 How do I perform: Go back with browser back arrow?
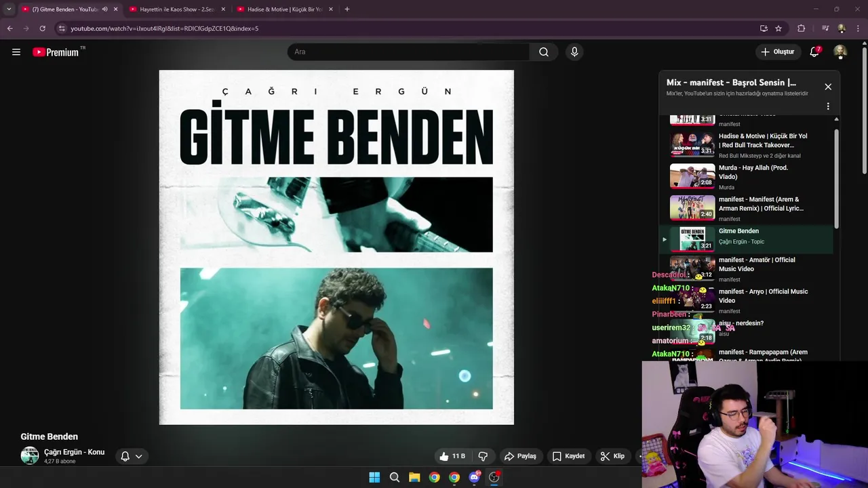pyautogui.click(x=9, y=28)
